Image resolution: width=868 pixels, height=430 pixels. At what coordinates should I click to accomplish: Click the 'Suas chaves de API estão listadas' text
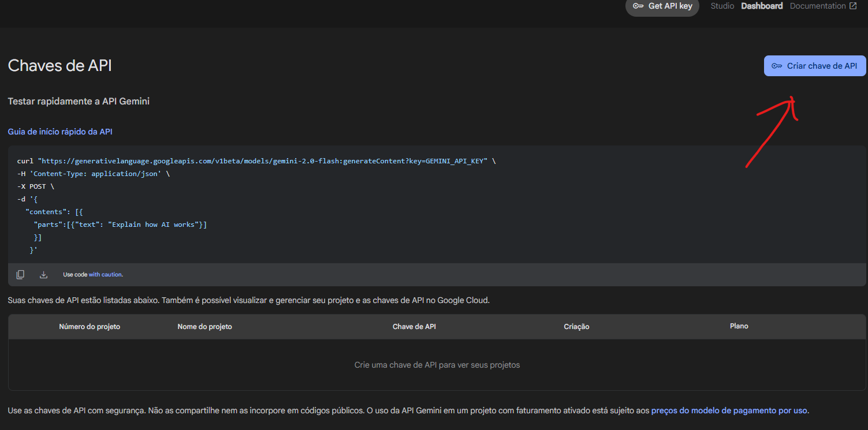coord(249,300)
